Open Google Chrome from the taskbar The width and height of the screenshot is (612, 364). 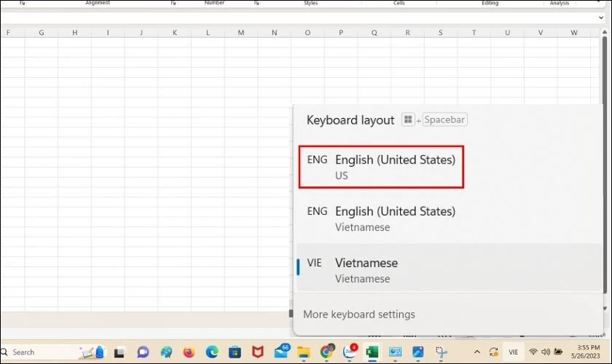tap(326, 352)
